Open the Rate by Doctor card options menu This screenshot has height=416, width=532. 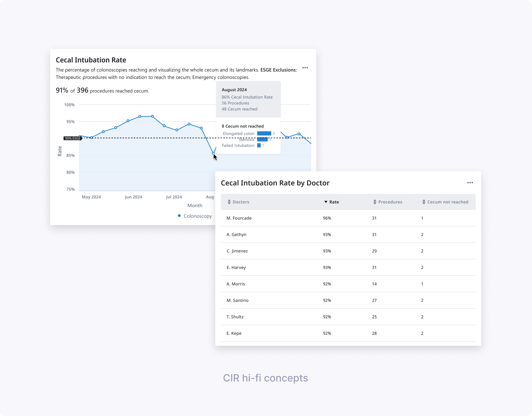pyautogui.click(x=470, y=183)
